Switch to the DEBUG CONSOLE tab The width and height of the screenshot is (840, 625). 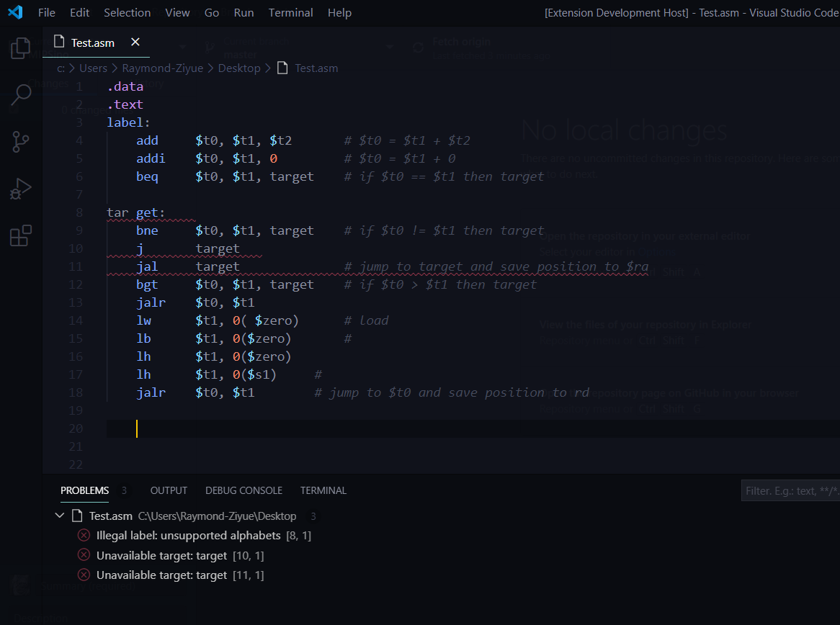pyautogui.click(x=243, y=490)
